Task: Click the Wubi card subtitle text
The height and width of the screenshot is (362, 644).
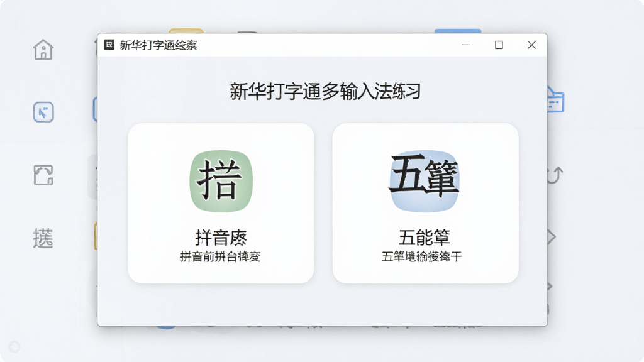Action: [422, 256]
